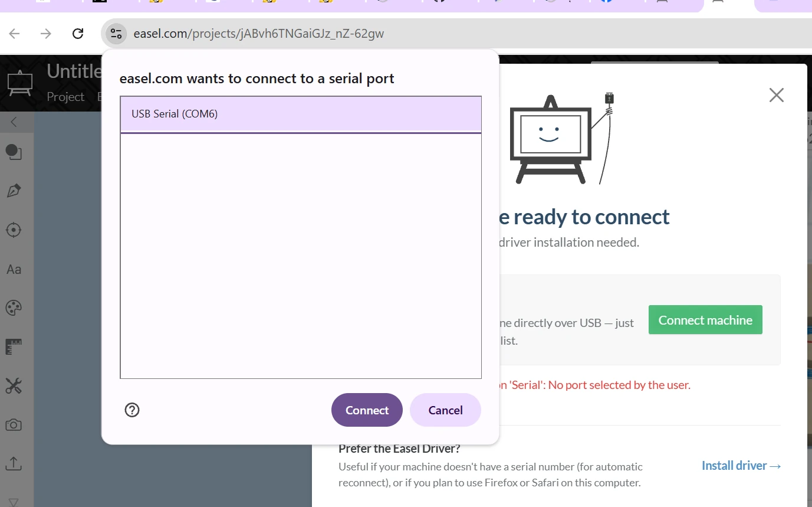Open the crossed wrench tools icon
This screenshot has height=507, width=812.
(14, 386)
